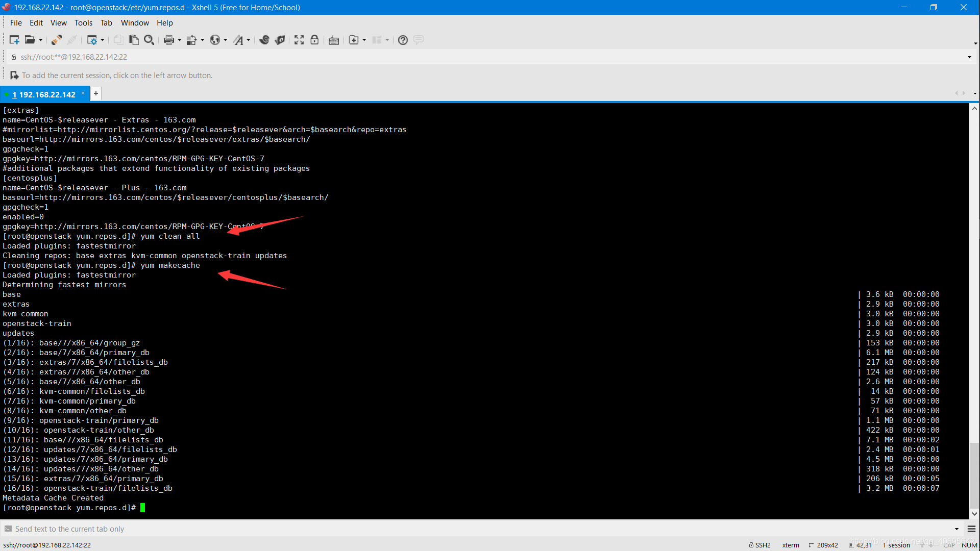Click the 209x42 terminal size indicator
Viewport: 980px width, 551px height.
coord(823,545)
